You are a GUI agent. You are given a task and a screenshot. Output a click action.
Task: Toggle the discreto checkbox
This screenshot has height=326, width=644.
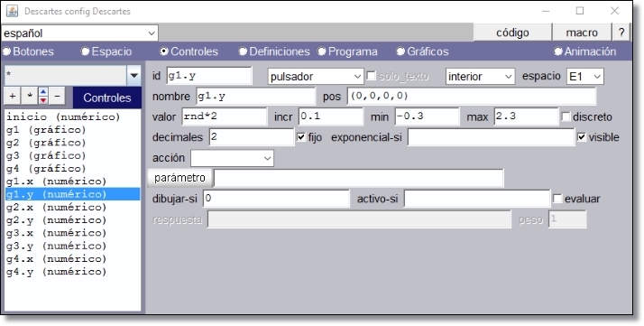566,117
